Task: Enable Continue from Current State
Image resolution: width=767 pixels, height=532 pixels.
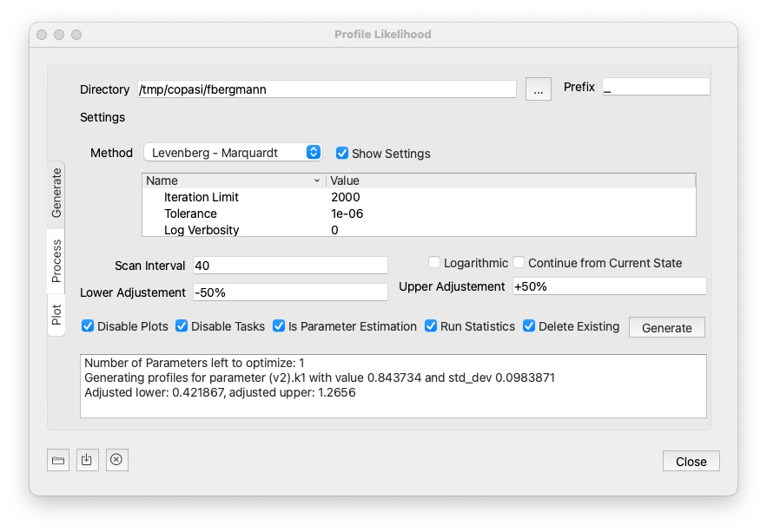Action: (519, 263)
